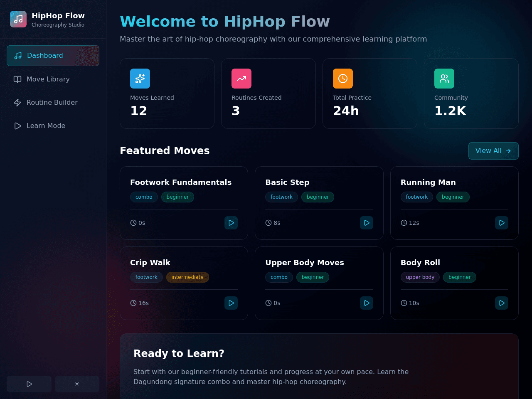Play the Footwork Fundamentals move
The width and height of the screenshot is (532, 399).
(231, 223)
